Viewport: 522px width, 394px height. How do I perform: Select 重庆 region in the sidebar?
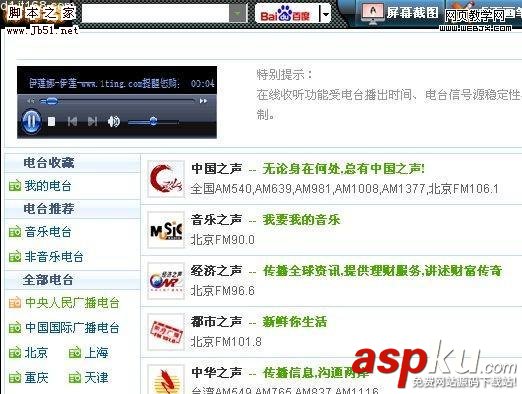pos(36,378)
